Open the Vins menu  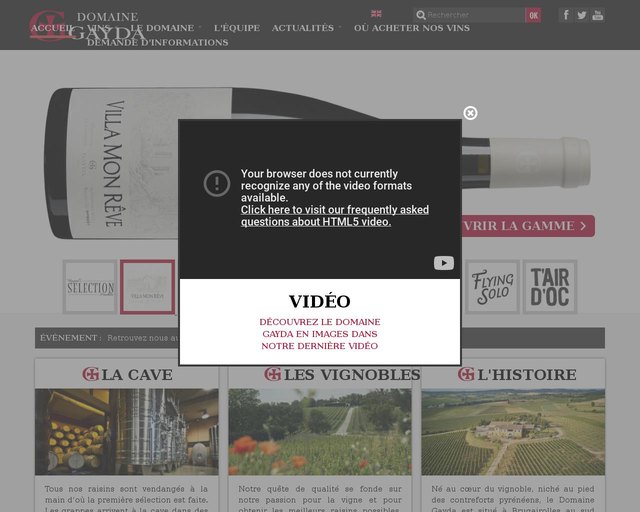[x=99, y=28]
